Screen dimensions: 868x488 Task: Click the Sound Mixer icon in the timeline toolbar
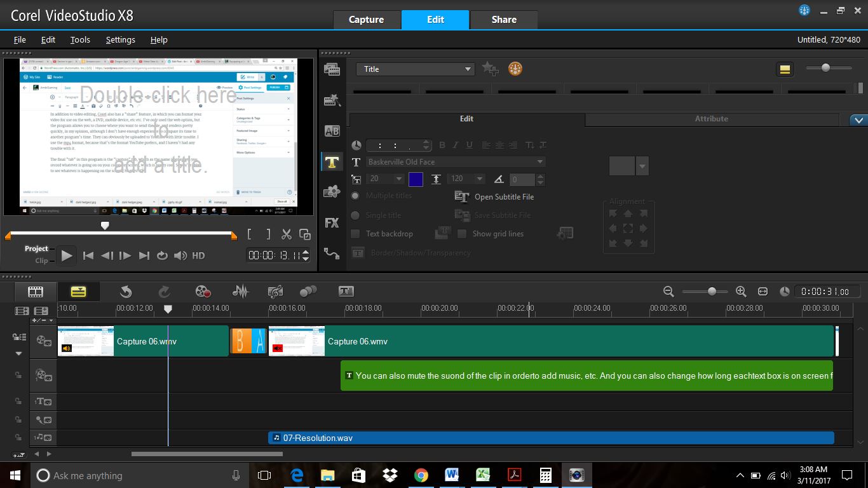(240, 291)
